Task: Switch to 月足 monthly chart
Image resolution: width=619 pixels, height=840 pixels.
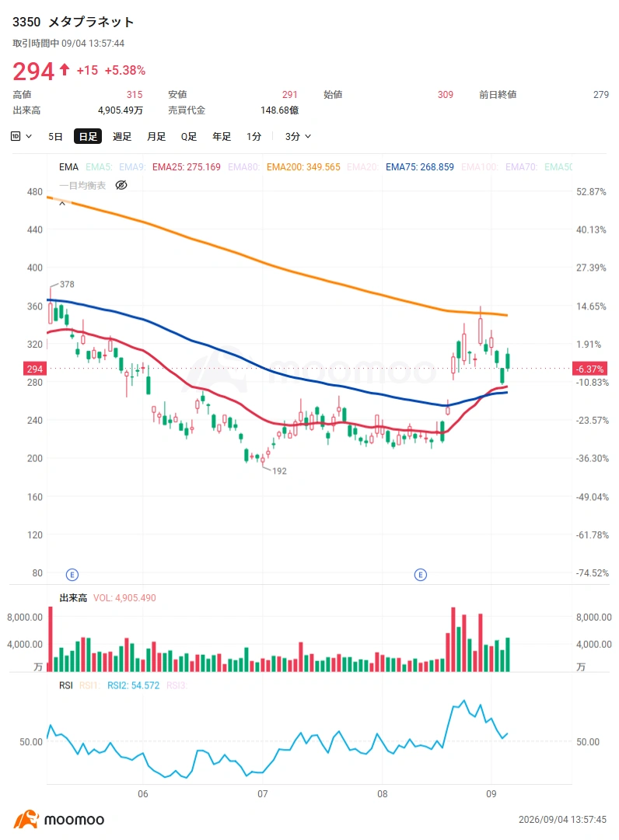Action: pos(156,137)
